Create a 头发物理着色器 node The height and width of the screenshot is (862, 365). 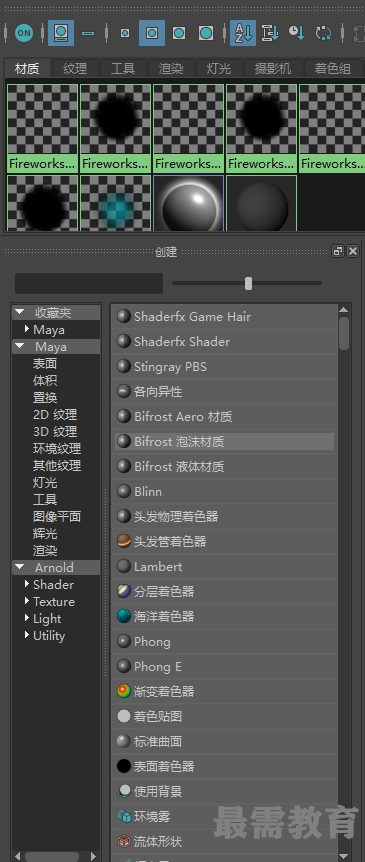pyautogui.click(x=225, y=517)
